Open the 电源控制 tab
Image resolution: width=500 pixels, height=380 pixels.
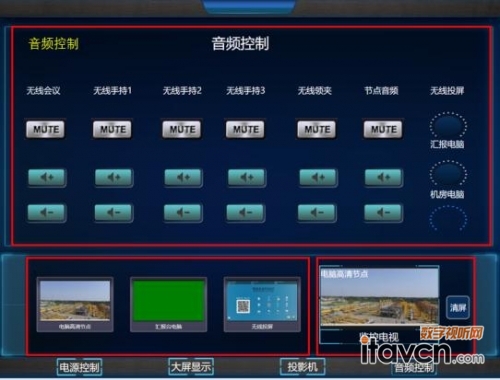79,368
